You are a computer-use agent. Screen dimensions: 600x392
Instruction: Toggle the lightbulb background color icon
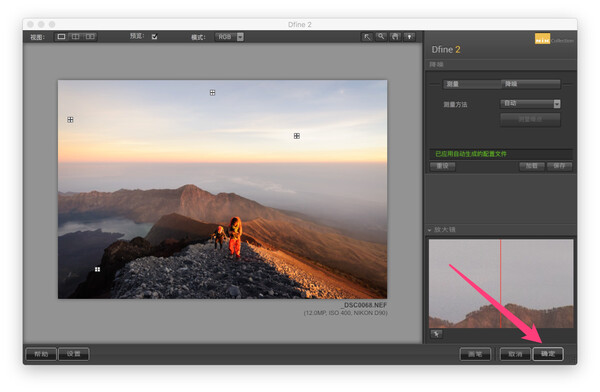click(x=409, y=37)
